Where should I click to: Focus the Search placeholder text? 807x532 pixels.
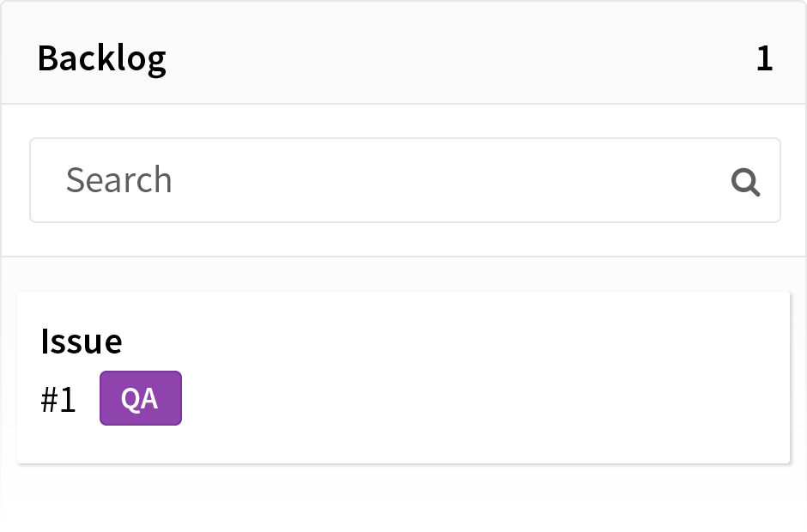[118, 180]
